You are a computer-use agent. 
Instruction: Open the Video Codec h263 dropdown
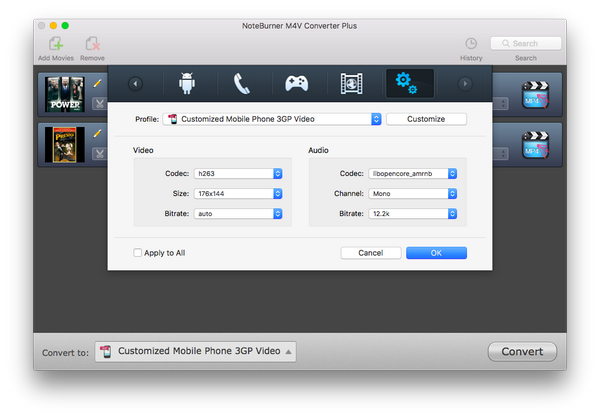click(x=238, y=174)
